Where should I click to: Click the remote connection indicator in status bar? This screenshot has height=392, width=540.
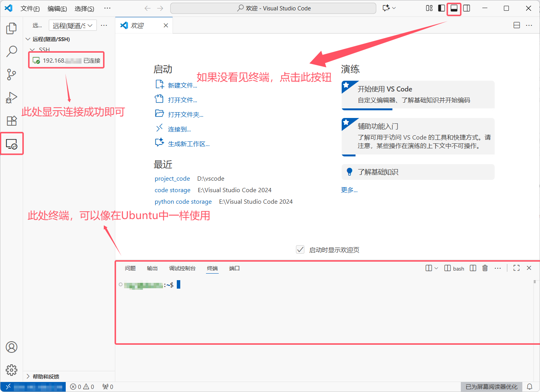point(33,387)
